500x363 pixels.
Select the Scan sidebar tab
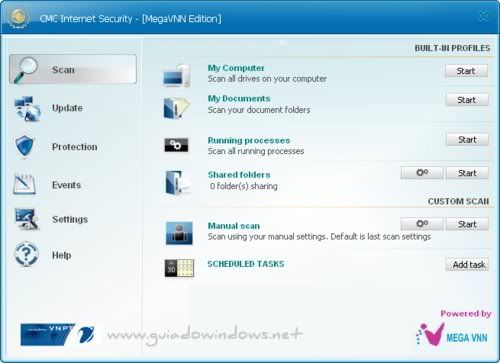tap(73, 69)
